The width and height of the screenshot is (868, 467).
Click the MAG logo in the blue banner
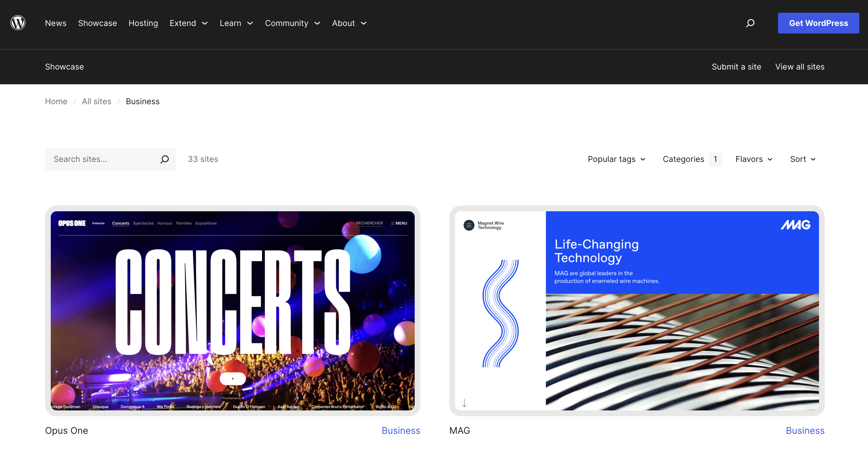(x=795, y=225)
